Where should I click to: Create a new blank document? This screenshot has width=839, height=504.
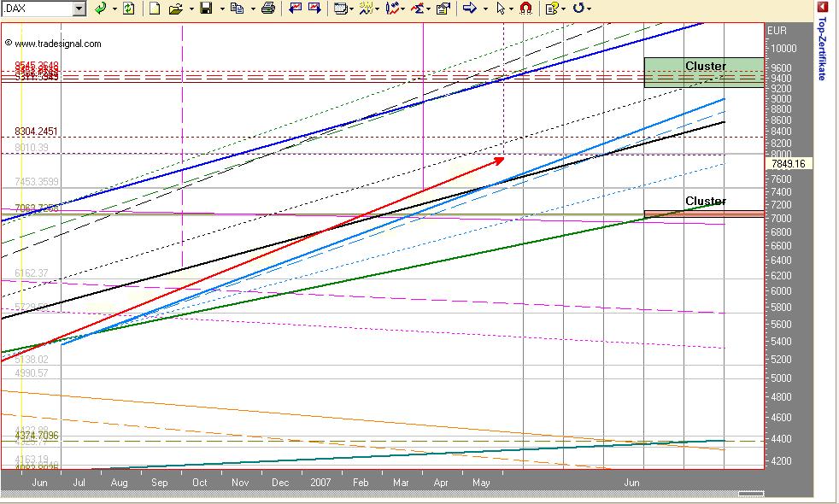click(x=155, y=9)
